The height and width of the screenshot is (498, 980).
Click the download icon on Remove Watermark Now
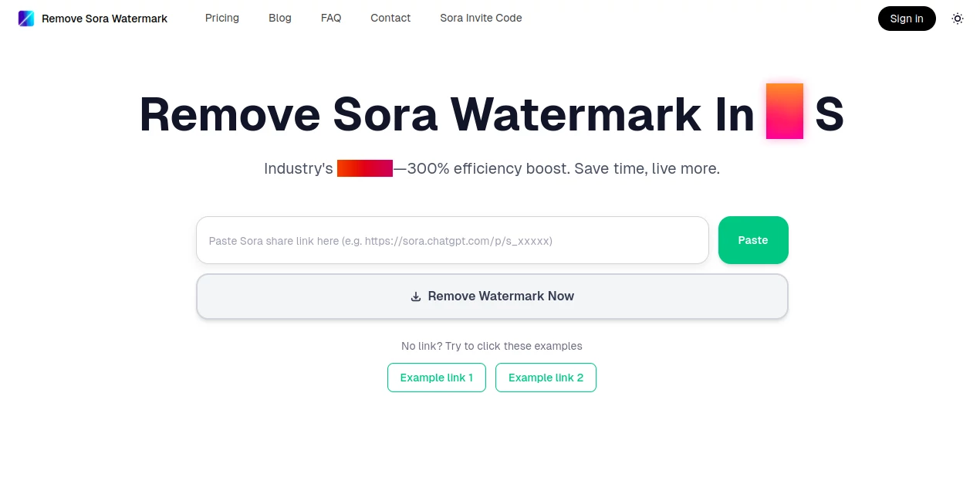coord(416,296)
